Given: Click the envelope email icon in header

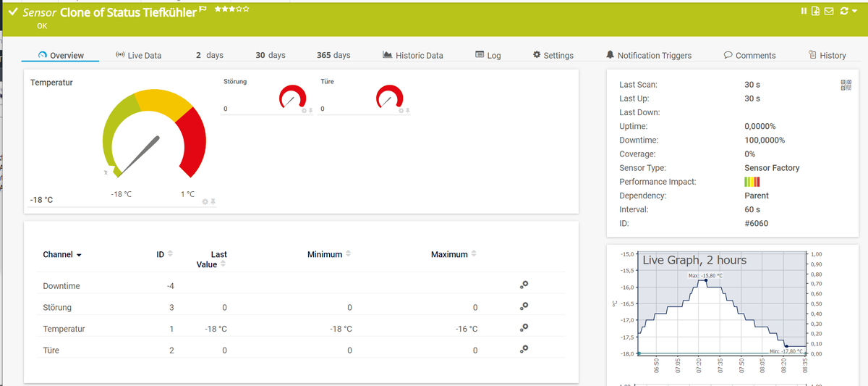Looking at the screenshot, I should (x=829, y=11).
